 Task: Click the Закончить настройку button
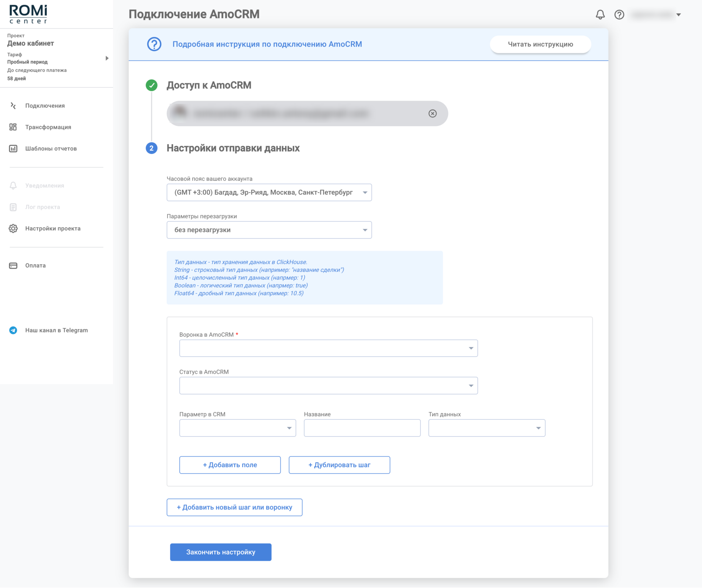pos(221,552)
